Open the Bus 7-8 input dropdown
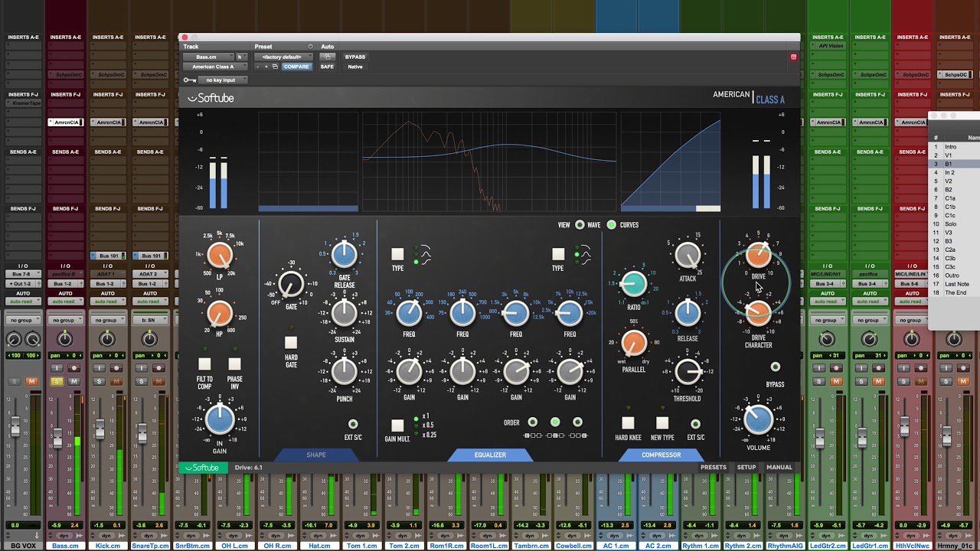 click(x=23, y=274)
